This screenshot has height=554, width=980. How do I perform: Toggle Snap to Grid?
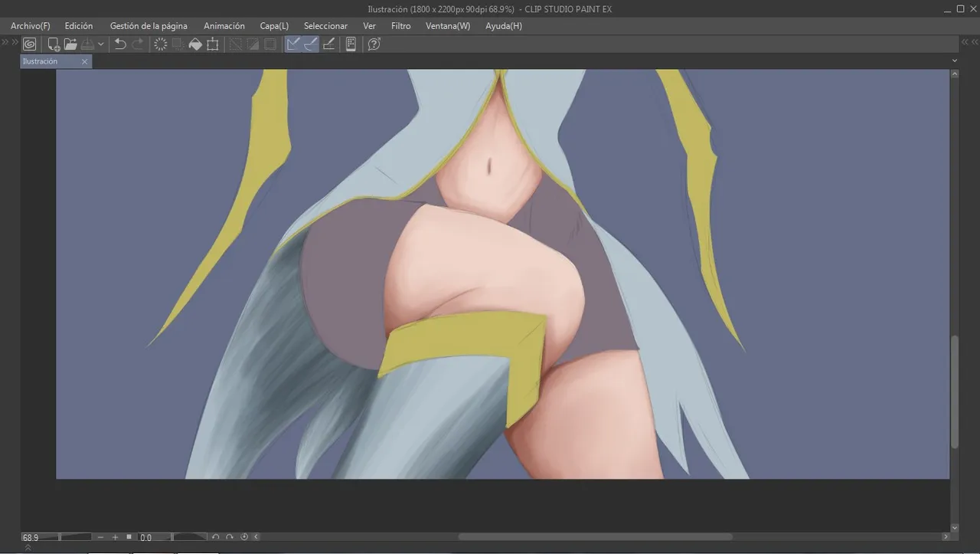(329, 44)
